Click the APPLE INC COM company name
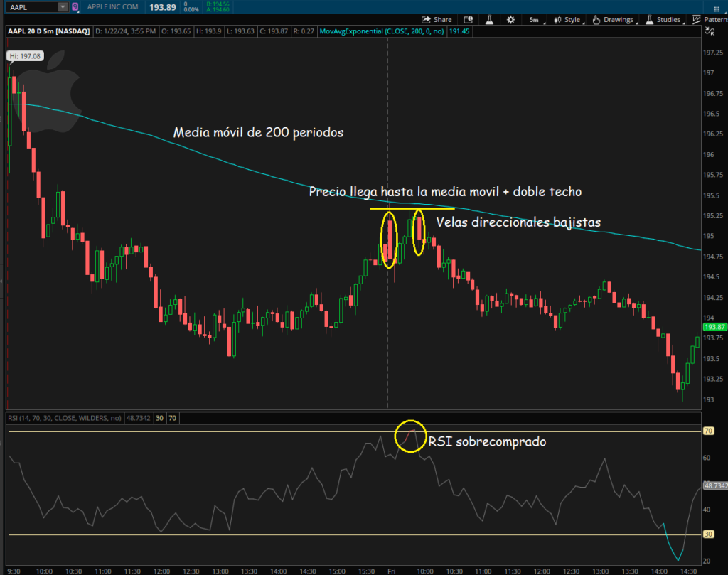 click(x=113, y=7)
